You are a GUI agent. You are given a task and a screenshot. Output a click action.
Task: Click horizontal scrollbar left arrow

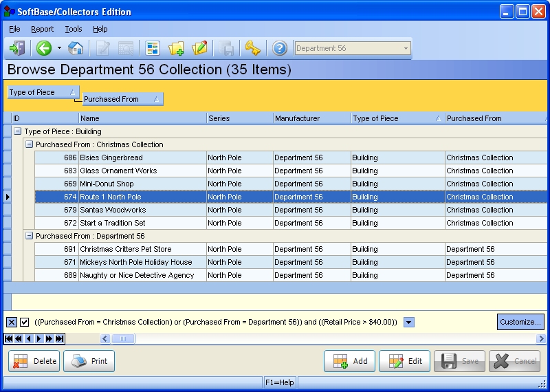[104, 338]
